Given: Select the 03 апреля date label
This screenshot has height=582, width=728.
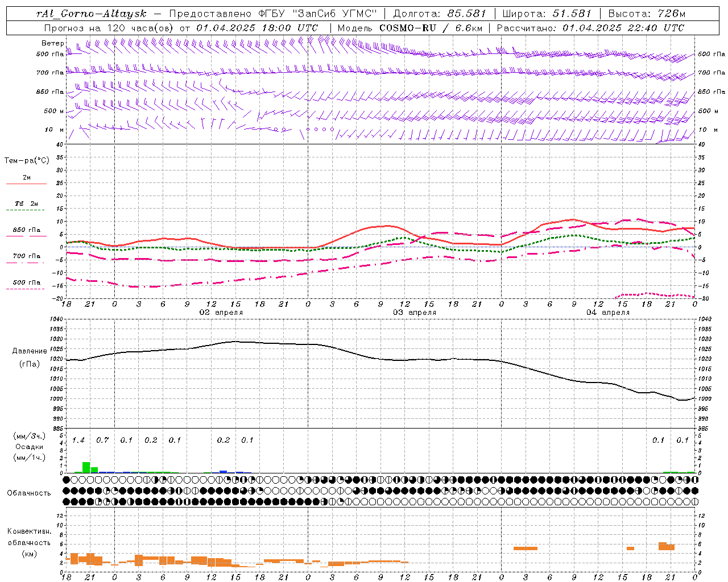Looking at the screenshot, I should click(x=415, y=313).
